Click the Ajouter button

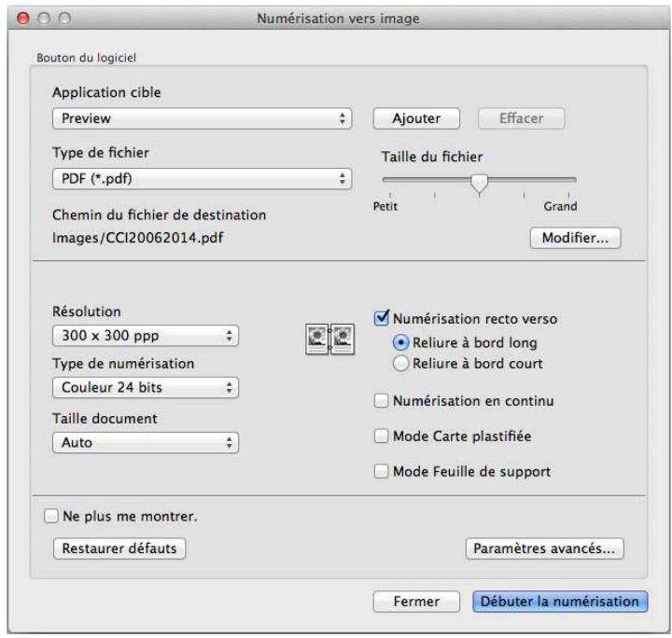(x=416, y=118)
